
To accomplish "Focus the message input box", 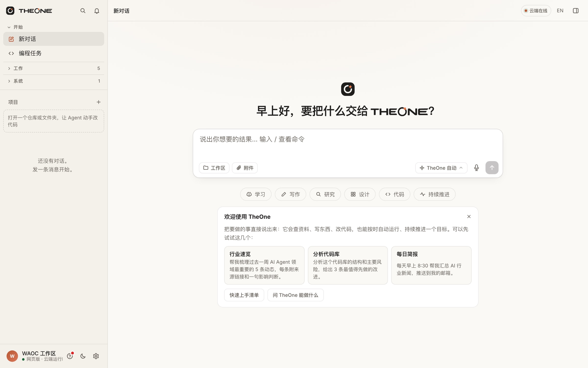I will (348, 145).
